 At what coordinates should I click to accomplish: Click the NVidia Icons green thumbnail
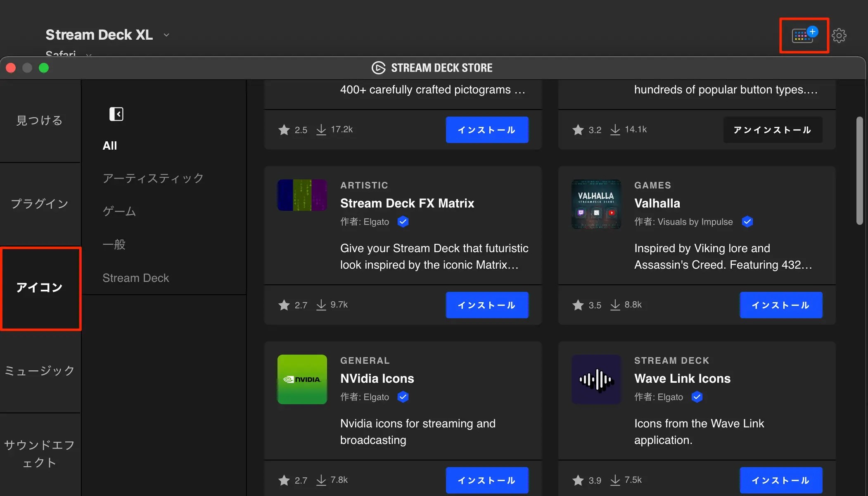pos(302,379)
